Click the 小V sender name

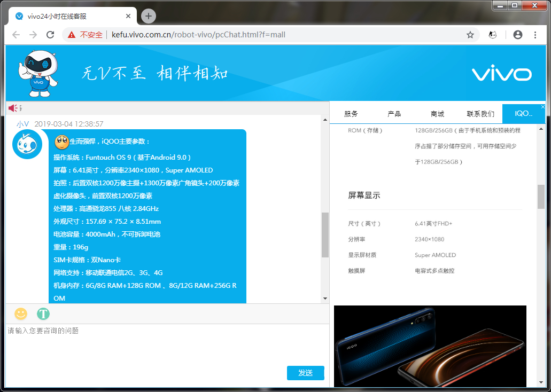pos(22,124)
